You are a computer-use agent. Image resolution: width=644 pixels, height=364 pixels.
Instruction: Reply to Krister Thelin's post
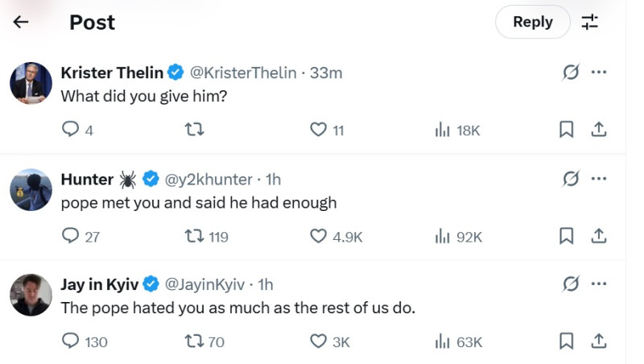coord(71,130)
